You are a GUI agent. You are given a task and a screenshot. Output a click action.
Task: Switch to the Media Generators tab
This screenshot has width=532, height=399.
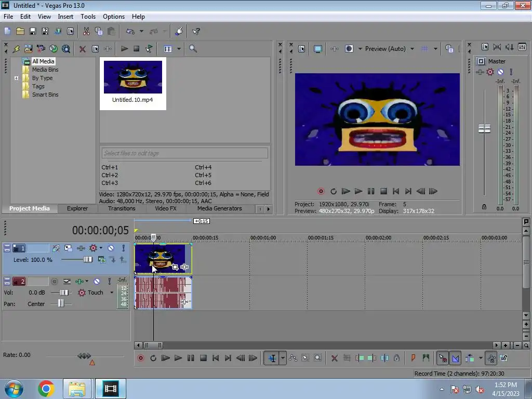pos(220,208)
